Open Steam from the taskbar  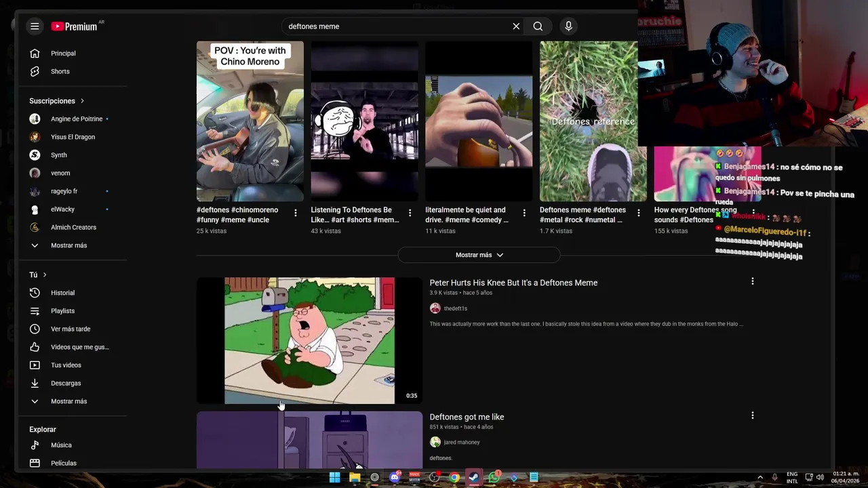[474, 477]
